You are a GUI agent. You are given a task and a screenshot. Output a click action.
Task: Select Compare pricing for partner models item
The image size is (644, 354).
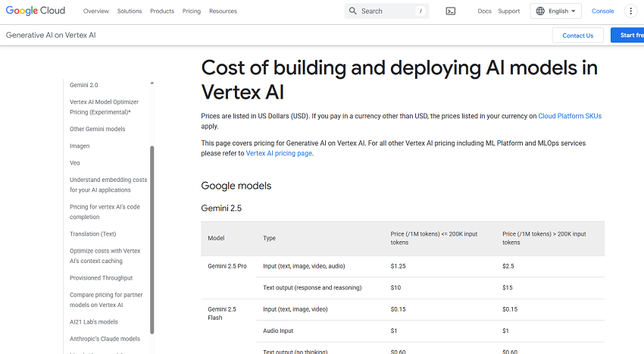click(x=106, y=299)
